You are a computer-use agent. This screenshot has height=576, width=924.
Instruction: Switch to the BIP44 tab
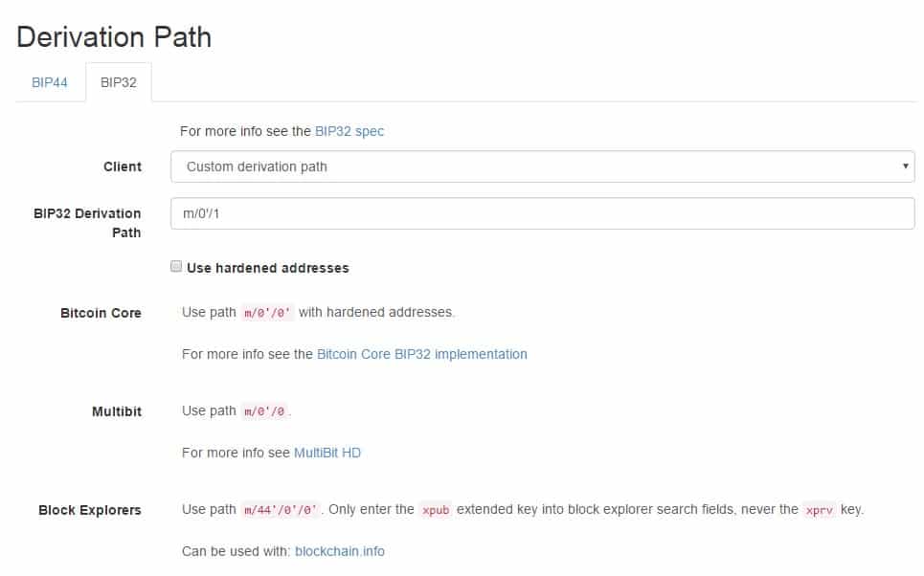[x=50, y=82]
